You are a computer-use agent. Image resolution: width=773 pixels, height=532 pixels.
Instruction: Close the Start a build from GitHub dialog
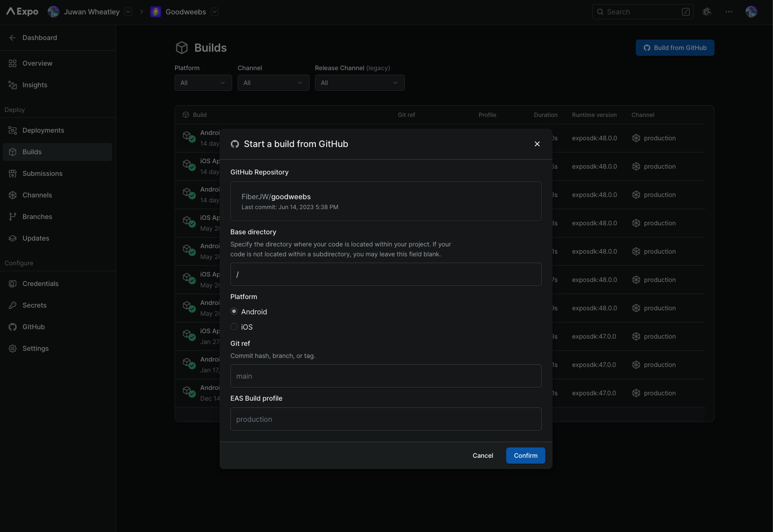[x=537, y=144]
